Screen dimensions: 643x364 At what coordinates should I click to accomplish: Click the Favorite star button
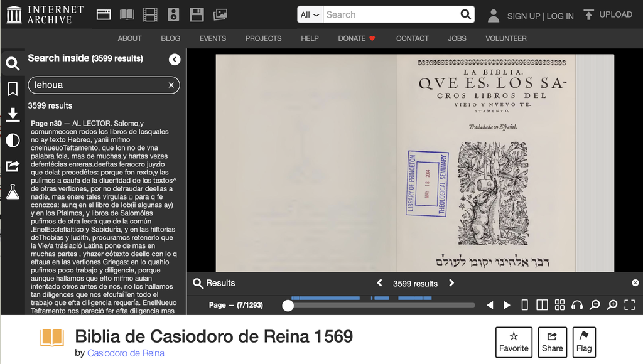(514, 342)
